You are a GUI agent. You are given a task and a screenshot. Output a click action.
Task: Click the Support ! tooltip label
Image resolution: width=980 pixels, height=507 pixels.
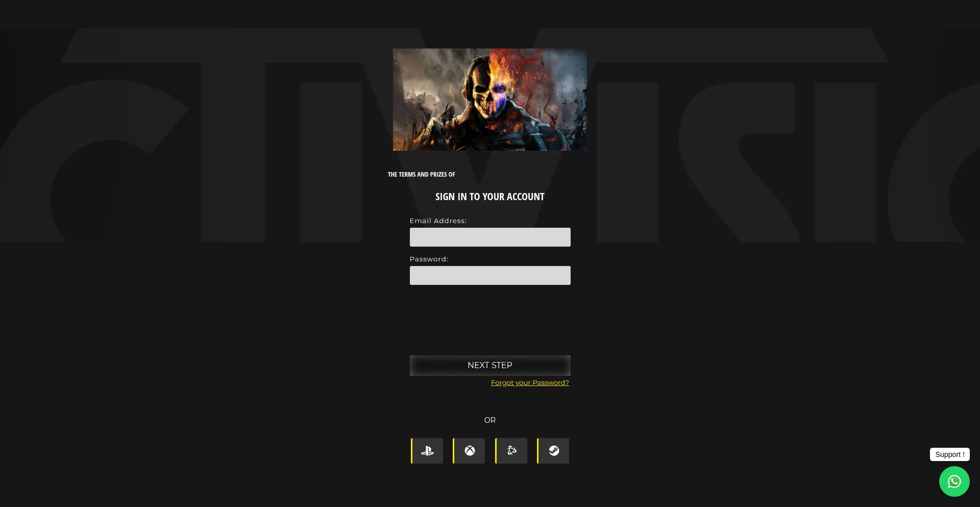[949, 454]
